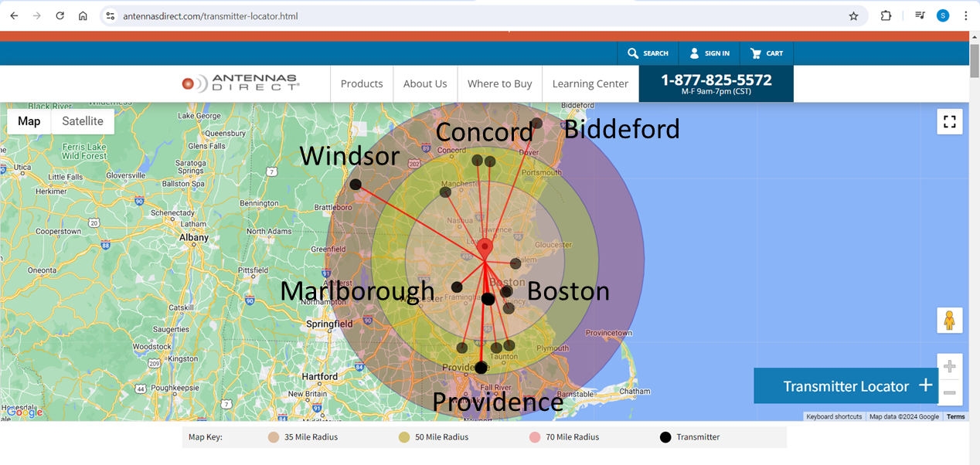Select the Map view type

(x=29, y=121)
